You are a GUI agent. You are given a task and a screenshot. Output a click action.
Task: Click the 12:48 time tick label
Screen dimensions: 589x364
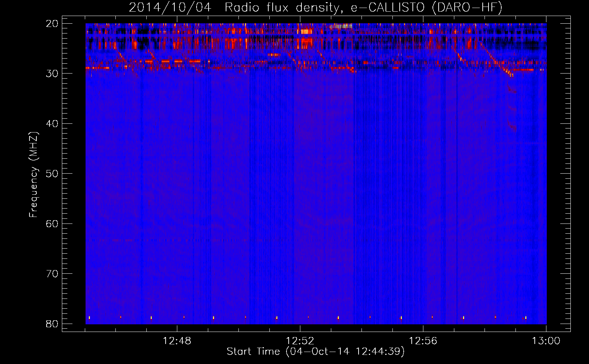(x=177, y=341)
